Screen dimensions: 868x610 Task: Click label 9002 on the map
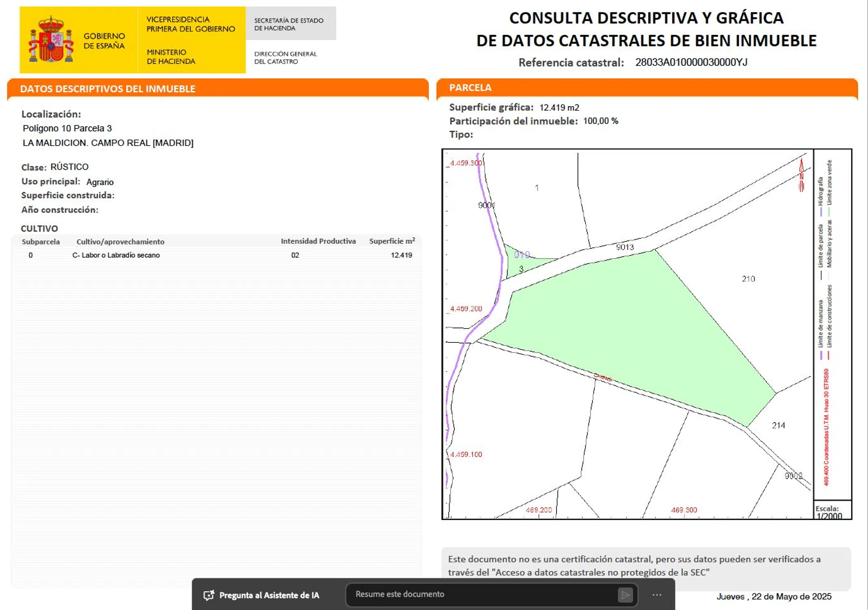click(793, 476)
